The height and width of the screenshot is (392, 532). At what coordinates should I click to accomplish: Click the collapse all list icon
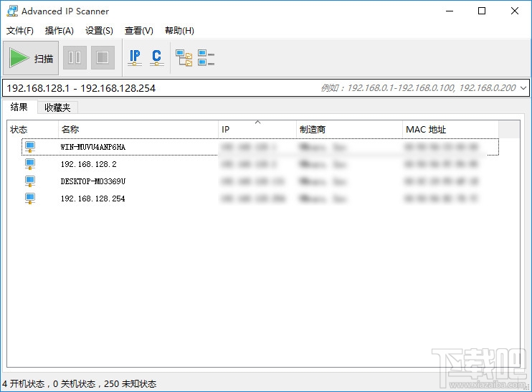pyautogui.click(x=206, y=57)
